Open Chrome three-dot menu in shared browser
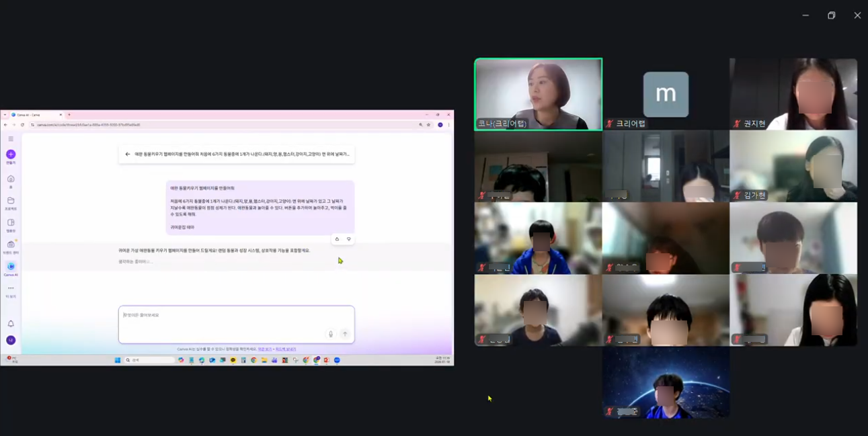This screenshot has width=868, height=436. [449, 125]
